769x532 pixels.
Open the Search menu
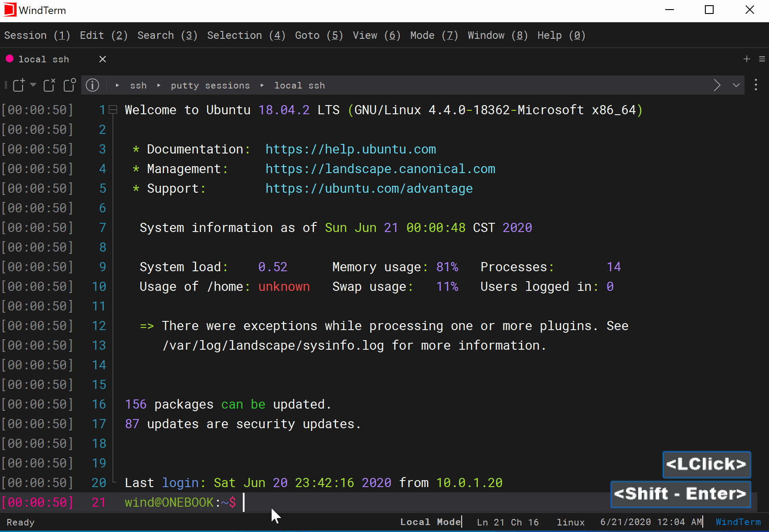[x=167, y=35]
